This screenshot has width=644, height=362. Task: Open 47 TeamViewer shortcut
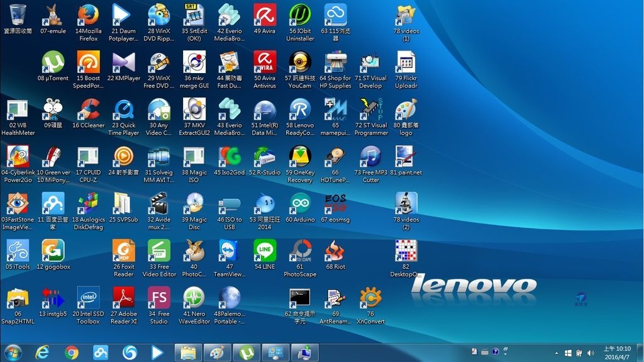point(229,251)
